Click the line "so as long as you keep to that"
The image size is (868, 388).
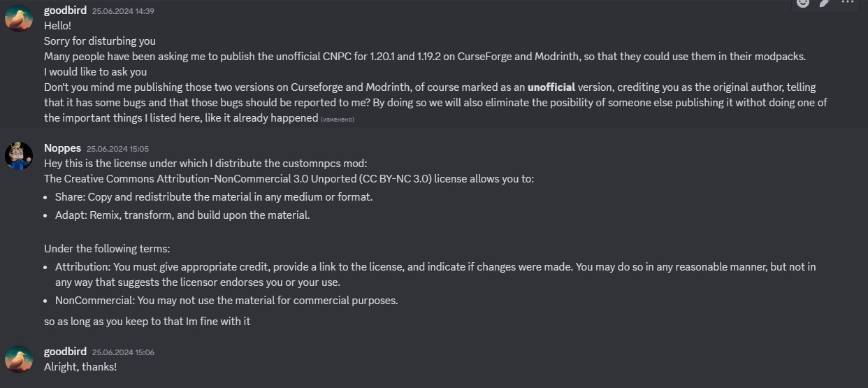tap(147, 322)
